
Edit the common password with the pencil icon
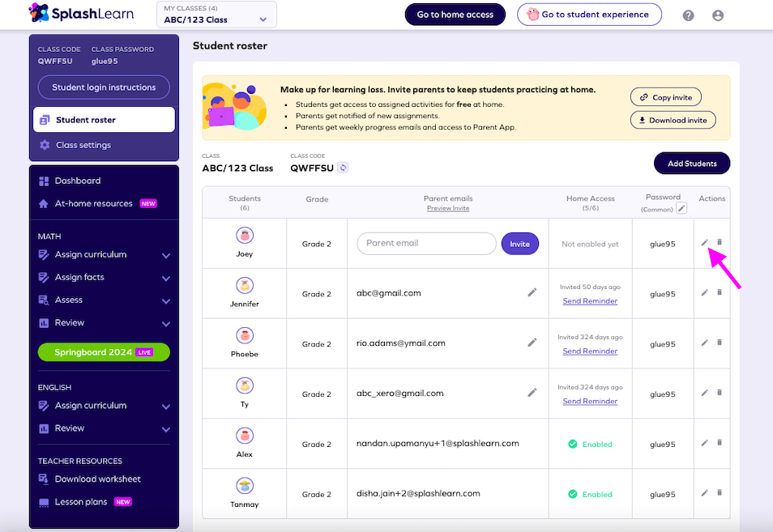click(x=682, y=208)
